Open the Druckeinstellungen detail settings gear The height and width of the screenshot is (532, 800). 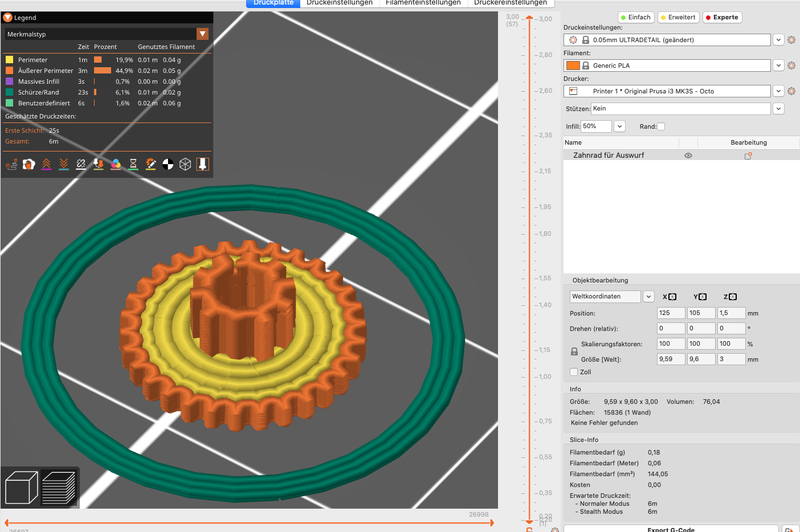pyautogui.click(x=791, y=40)
